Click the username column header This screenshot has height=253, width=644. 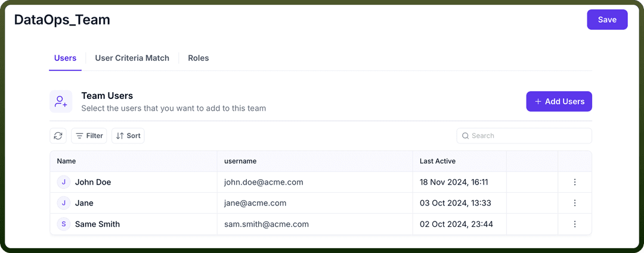click(x=240, y=161)
